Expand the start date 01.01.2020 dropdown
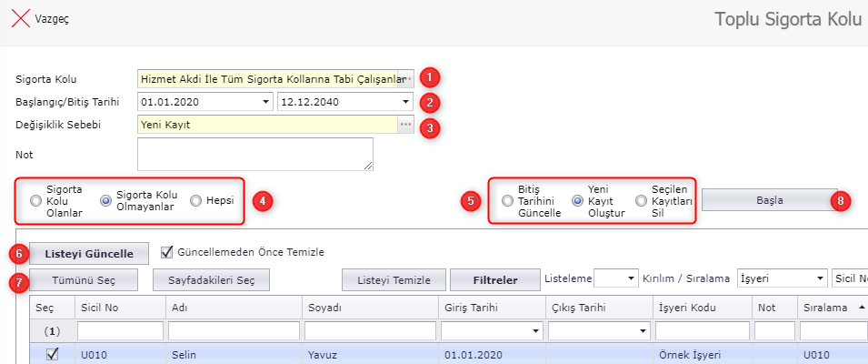The width and height of the screenshot is (868, 364). (265, 102)
